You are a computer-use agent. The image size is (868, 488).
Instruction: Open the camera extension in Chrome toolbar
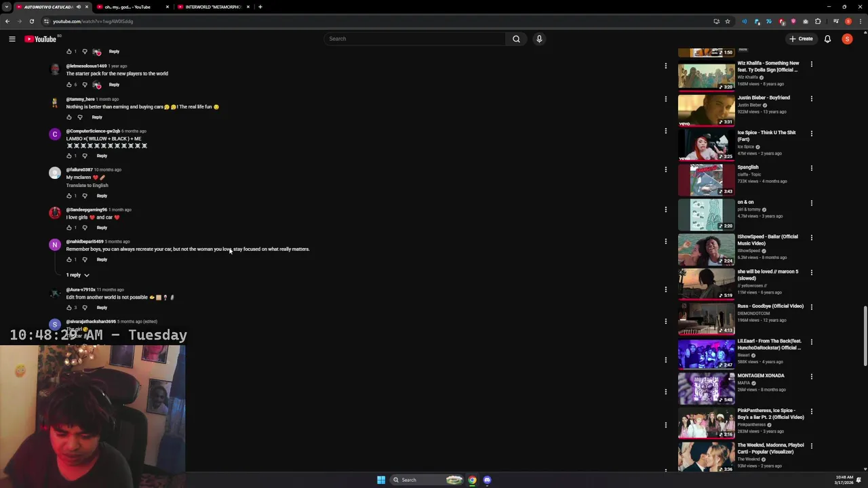(806, 21)
